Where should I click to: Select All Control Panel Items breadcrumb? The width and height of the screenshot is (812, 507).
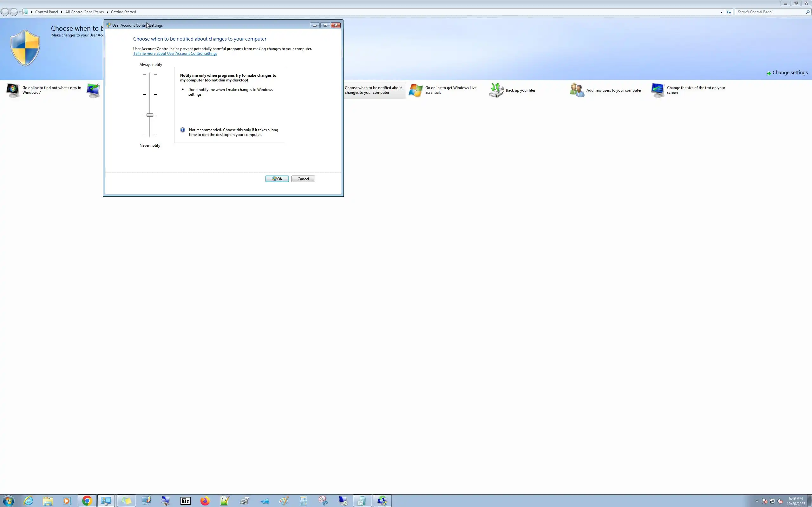[84, 12]
